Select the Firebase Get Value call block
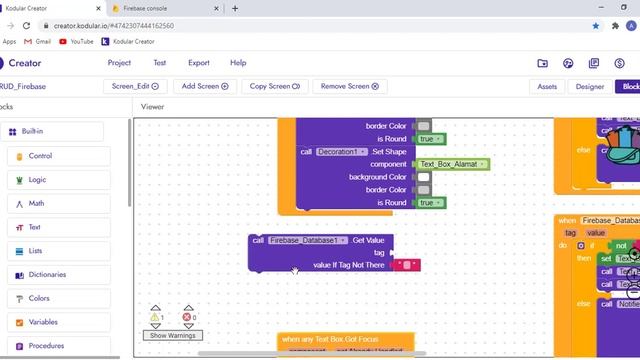Image resolution: width=640 pixels, height=360 pixels. (321, 253)
